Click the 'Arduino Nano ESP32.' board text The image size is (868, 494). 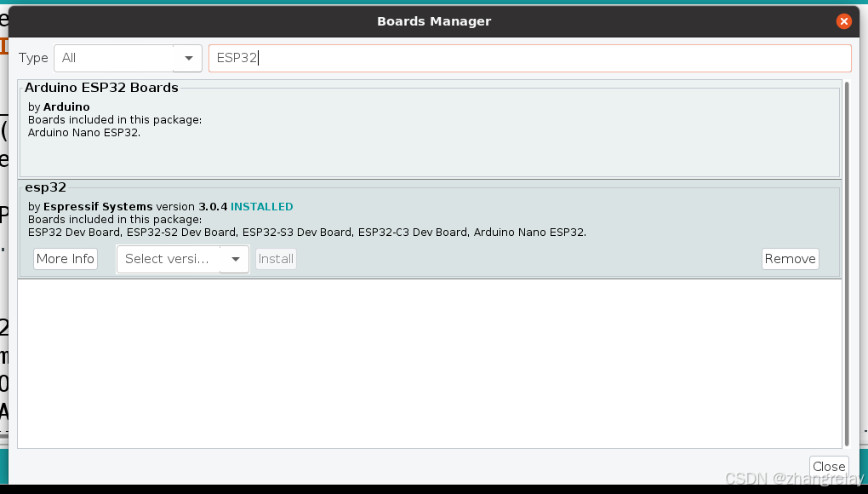pyautogui.click(x=84, y=132)
